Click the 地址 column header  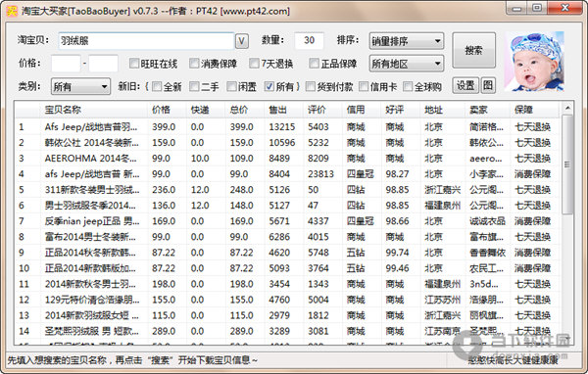pyautogui.click(x=443, y=110)
